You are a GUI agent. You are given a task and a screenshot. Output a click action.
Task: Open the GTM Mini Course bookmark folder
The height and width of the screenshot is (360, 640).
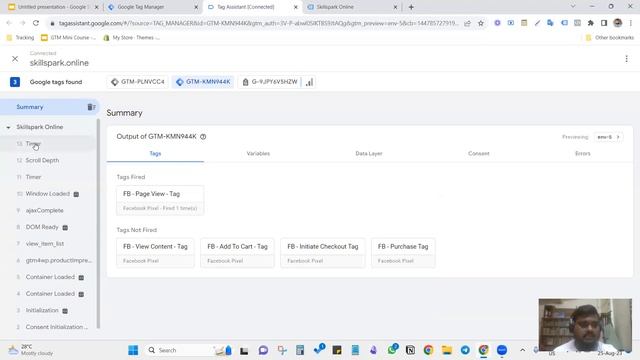(x=69, y=38)
